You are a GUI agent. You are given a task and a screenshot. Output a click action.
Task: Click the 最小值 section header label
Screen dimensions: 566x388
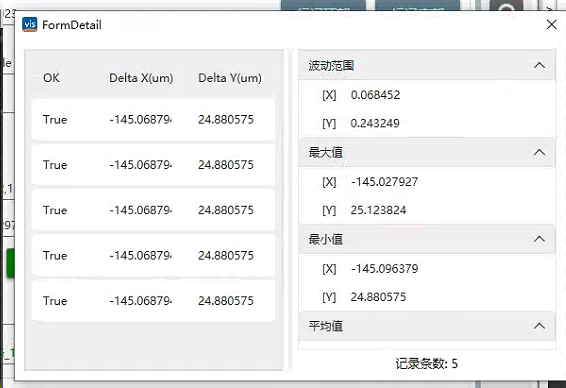(326, 239)
